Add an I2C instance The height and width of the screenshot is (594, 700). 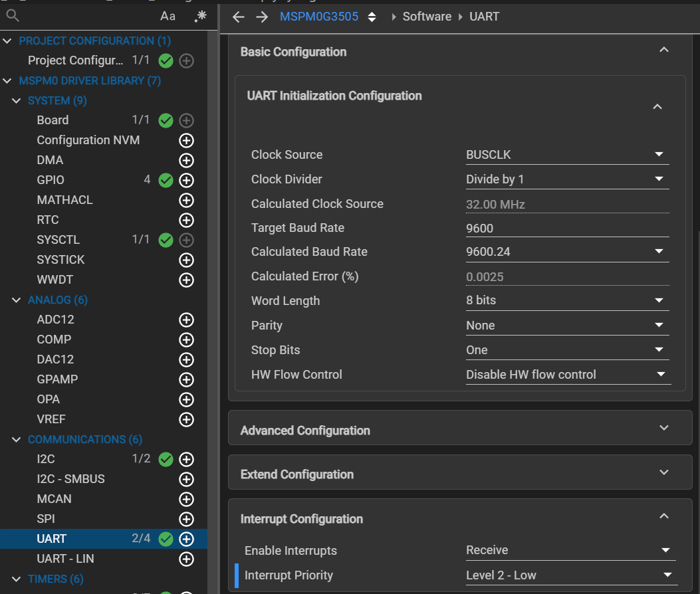(186, 459)
